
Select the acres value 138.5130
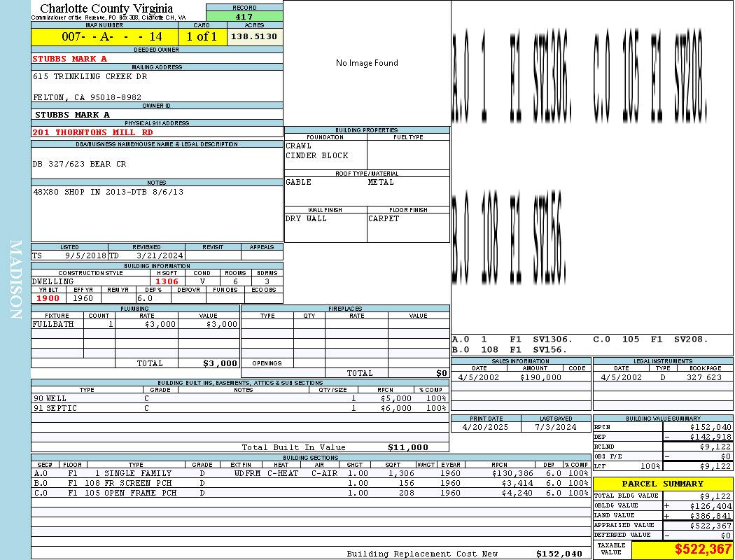254,36
